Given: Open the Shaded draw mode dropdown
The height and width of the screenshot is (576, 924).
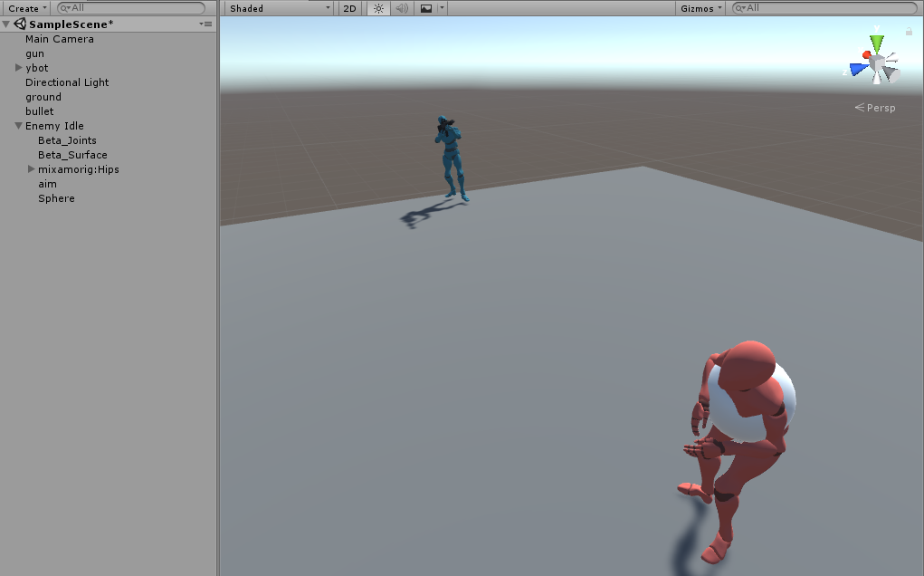Looking at the screenshot, I should click(280, 8).
